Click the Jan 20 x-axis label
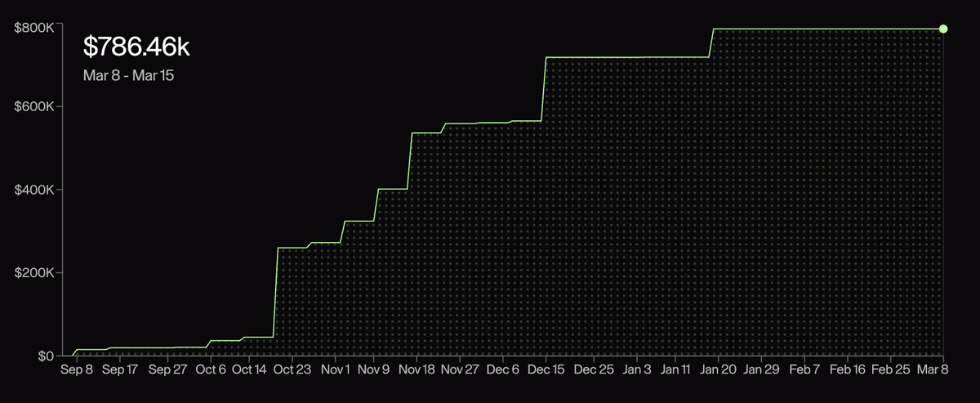Screen dimensions: 980x403 pos(718,369)
